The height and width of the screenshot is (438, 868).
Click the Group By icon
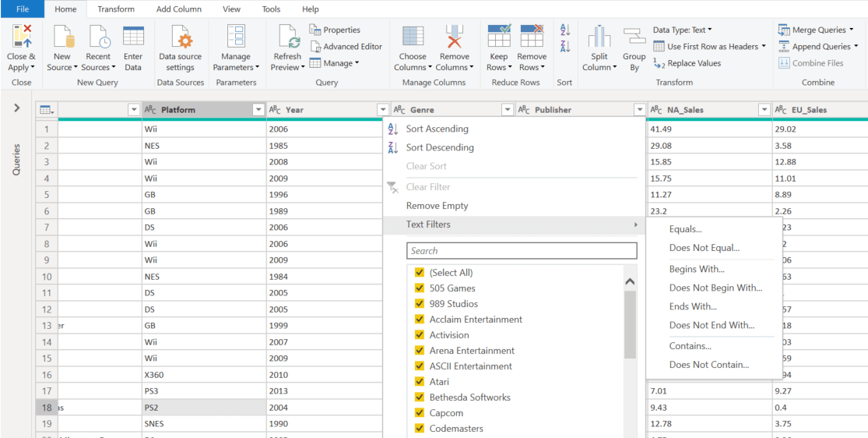[x=634, y=37]
